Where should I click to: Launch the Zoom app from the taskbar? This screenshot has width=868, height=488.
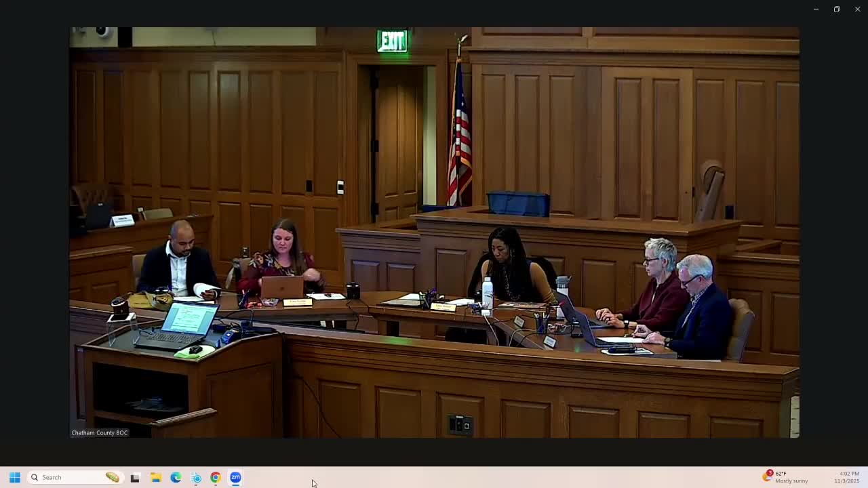click(235, 477)
